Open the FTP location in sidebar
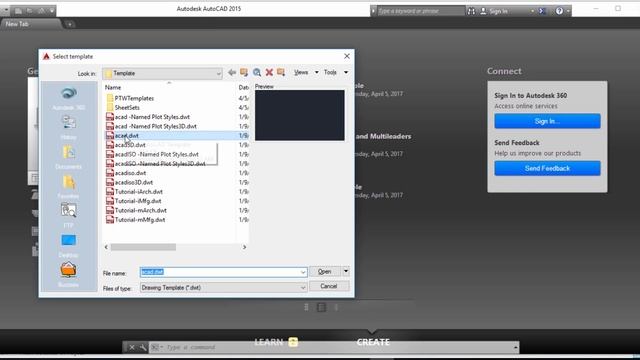The image size is (640, 360). coord(69,216)
